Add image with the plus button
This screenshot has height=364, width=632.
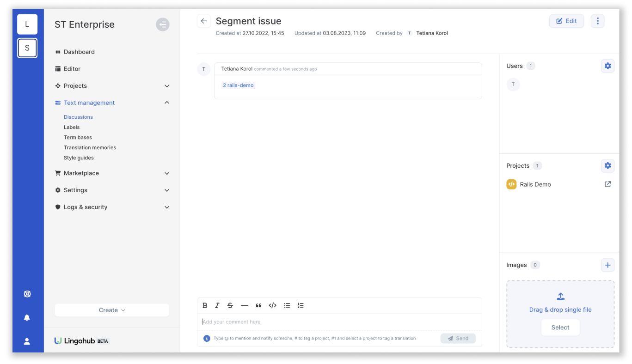(x=608, y=265)
